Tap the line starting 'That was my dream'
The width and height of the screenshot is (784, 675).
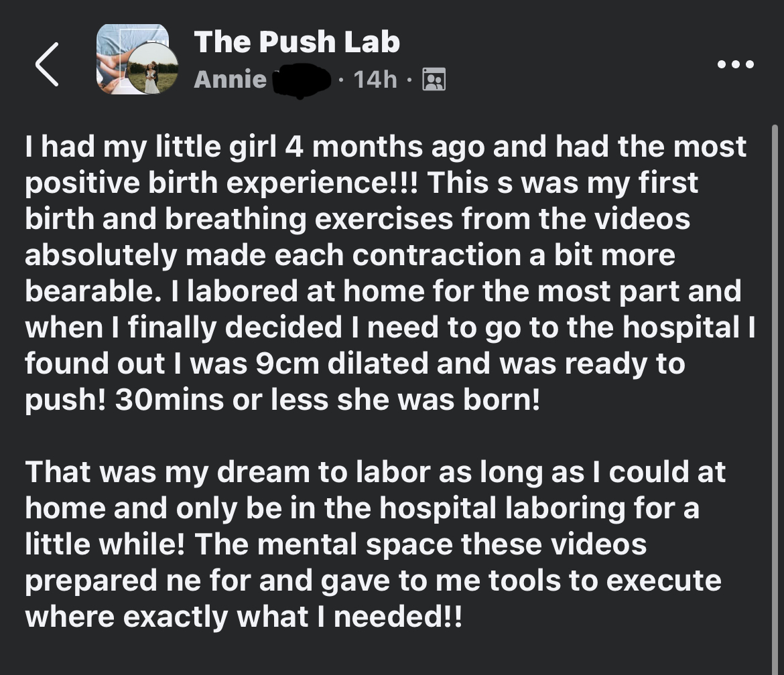(375, 472)
